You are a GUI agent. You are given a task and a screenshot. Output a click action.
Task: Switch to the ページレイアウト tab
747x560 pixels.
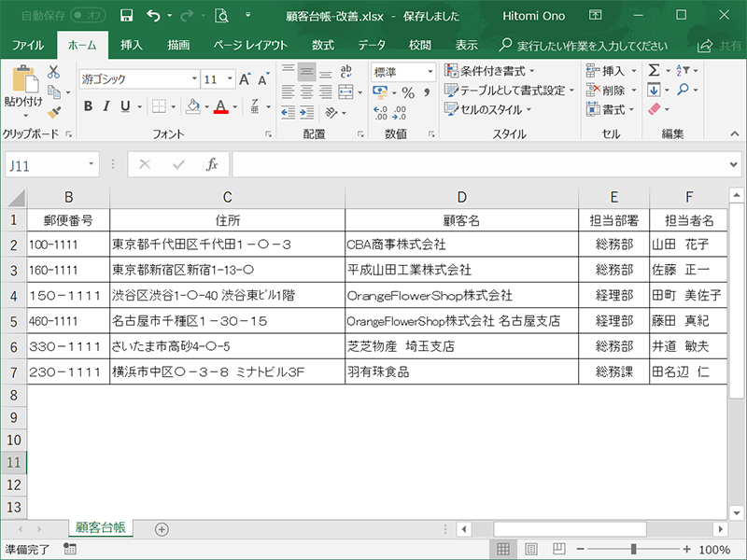pyautogui.click(x=250, y=45)
